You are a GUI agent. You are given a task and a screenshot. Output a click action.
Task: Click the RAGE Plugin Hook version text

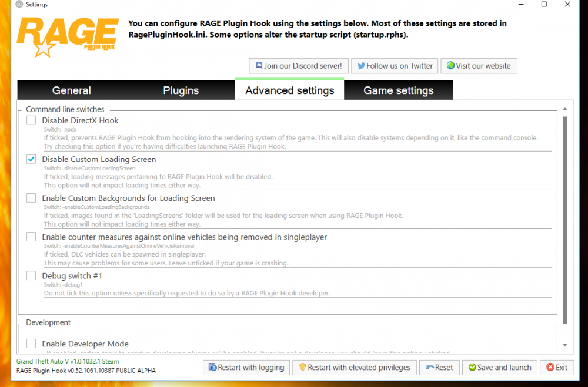click(86, 371)
